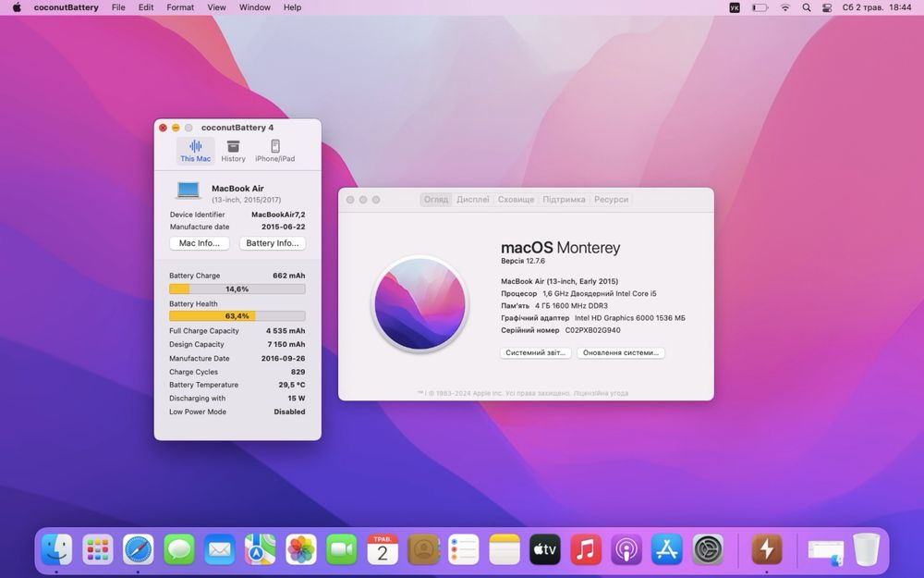Open Contacts from the Dock
Viewport: 924px width, 578px height.
click(x=423, y=549)
